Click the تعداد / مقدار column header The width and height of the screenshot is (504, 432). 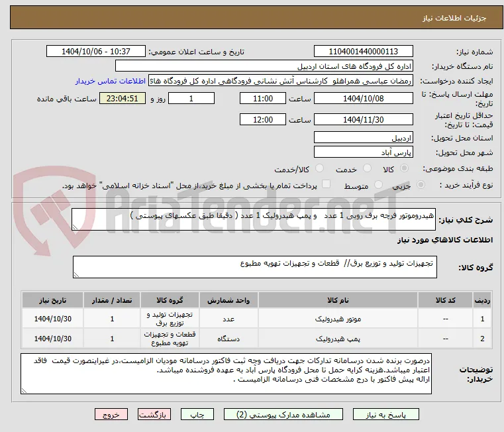pos(112,300)
